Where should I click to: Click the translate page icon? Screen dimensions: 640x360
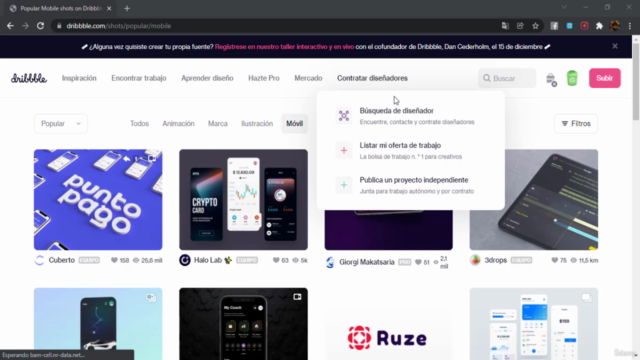coord(505,26)
